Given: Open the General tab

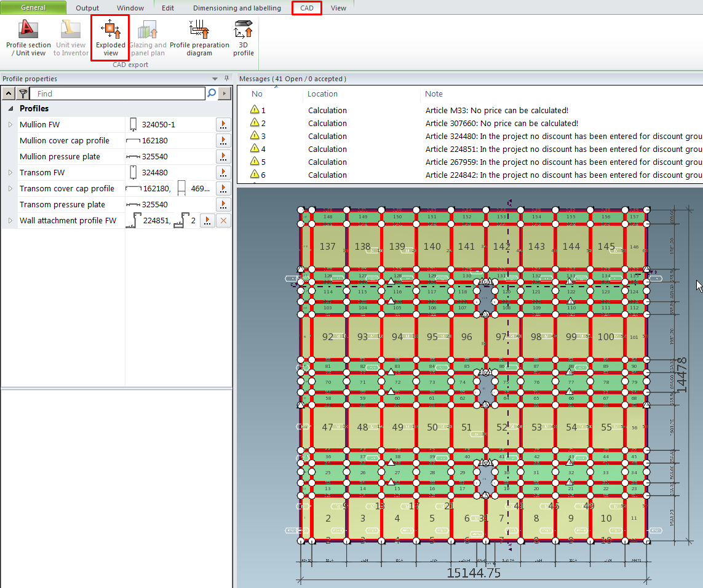Looking at the screenshot, I should pyautogui.click(x=33, y=8).
